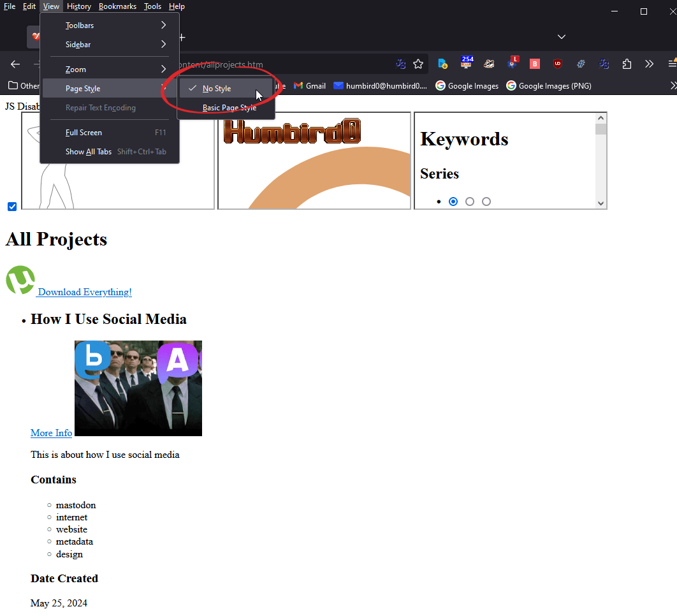Click the extension icon with 254 badge
677x616 pixels.
(x=467, y=63)
